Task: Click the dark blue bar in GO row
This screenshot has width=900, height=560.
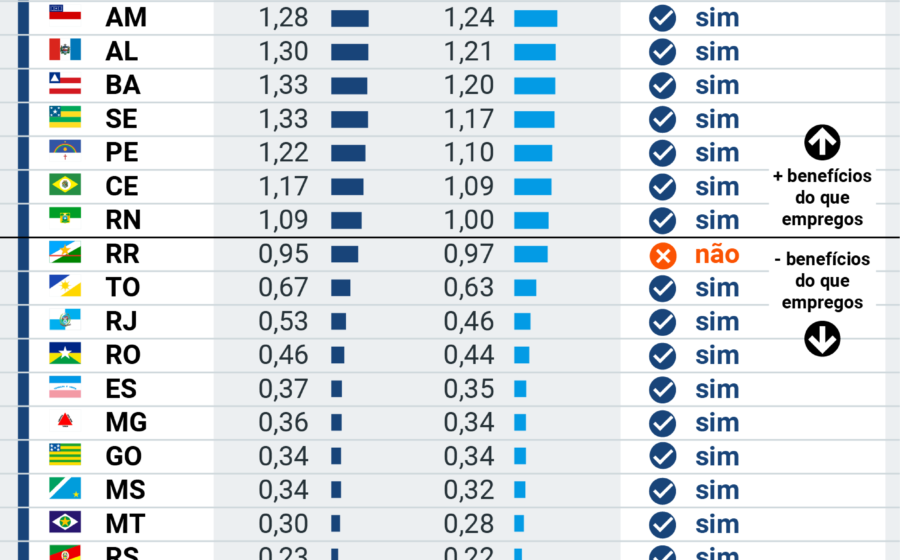Action: (x=336, y=457)
